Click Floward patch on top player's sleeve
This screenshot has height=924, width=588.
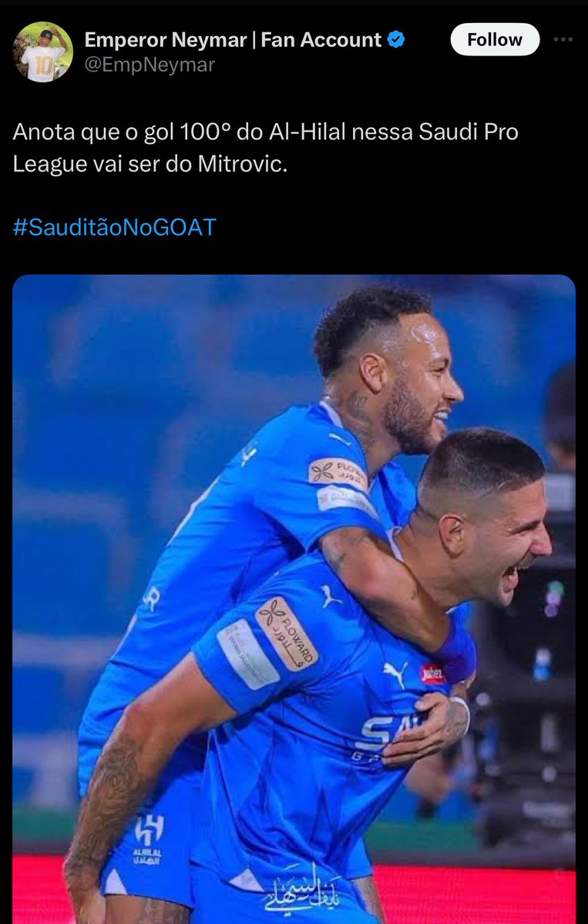[338, 473]
